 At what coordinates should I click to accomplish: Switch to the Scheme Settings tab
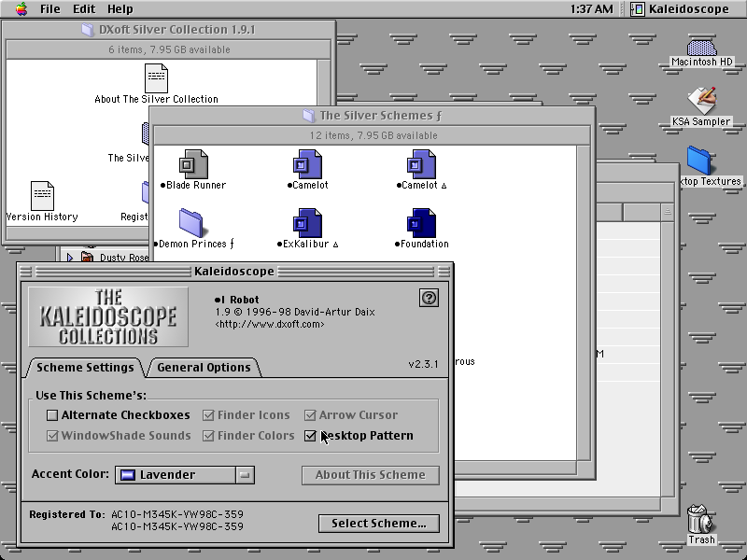[x=85, y=367]
